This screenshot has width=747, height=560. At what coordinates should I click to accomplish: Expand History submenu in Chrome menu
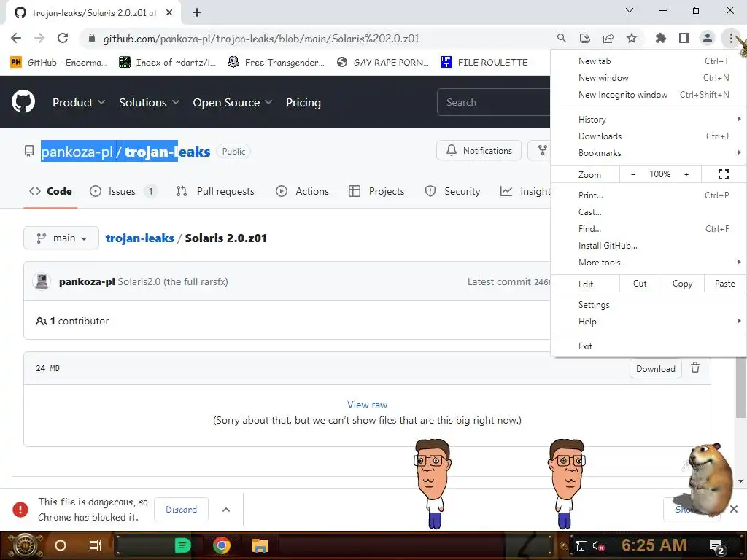click(649, 119)
